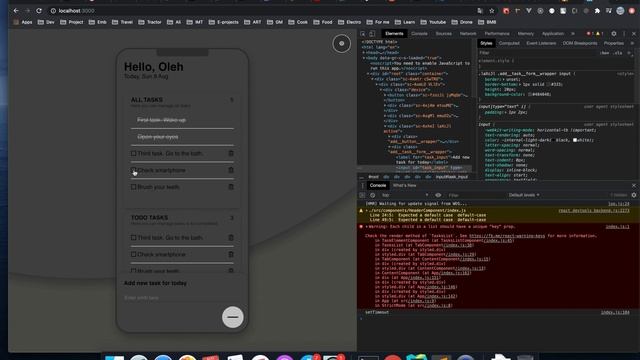
Task: Focus the Styles filter field
Action: coord(537,53)
